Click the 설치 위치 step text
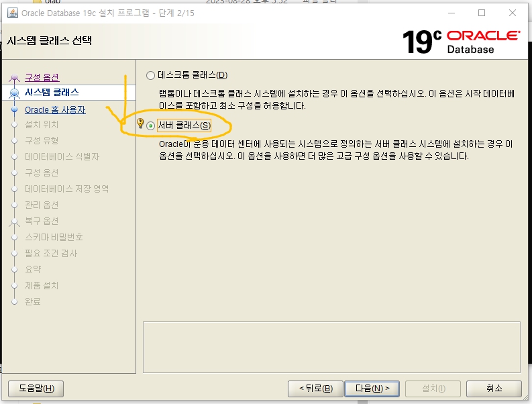The width and height of the screenshot is (532, 404). tap(42, 125)
